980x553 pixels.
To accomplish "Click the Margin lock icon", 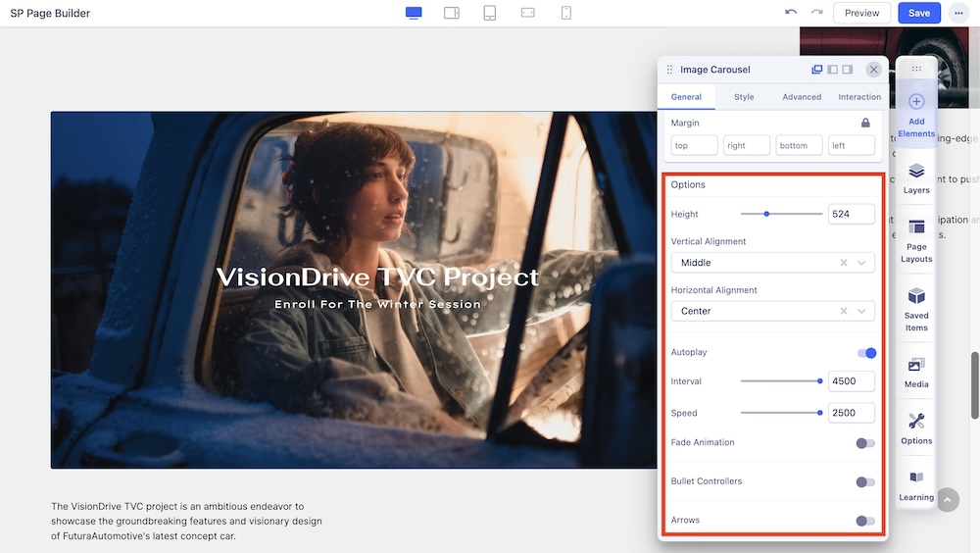I will click(x=865, y=123).
